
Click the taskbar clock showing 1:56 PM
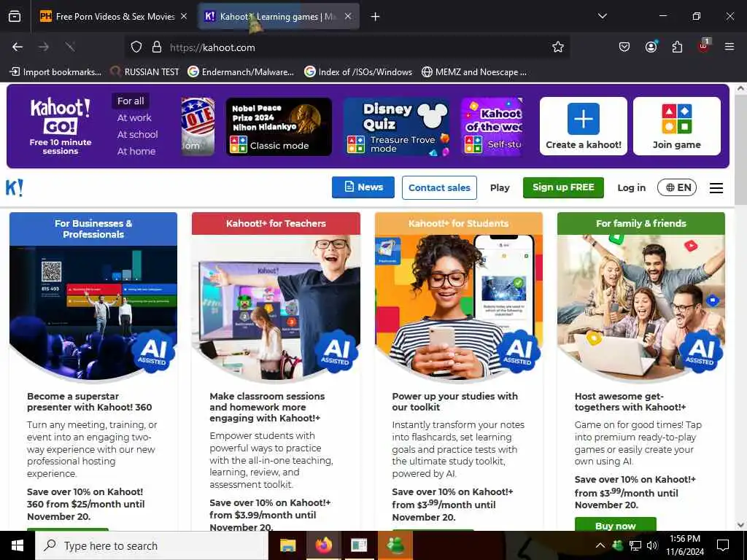[x=684, y=545]
